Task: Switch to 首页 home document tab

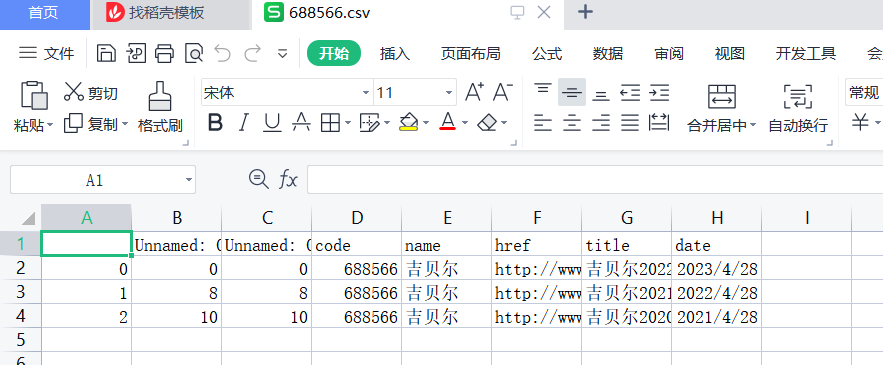Action: click(44, 14)
